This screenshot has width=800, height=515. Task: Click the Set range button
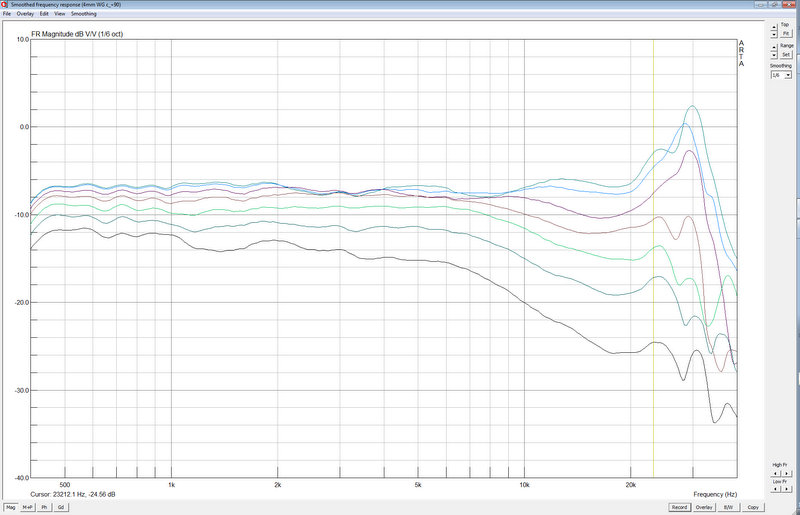(786, 54)
